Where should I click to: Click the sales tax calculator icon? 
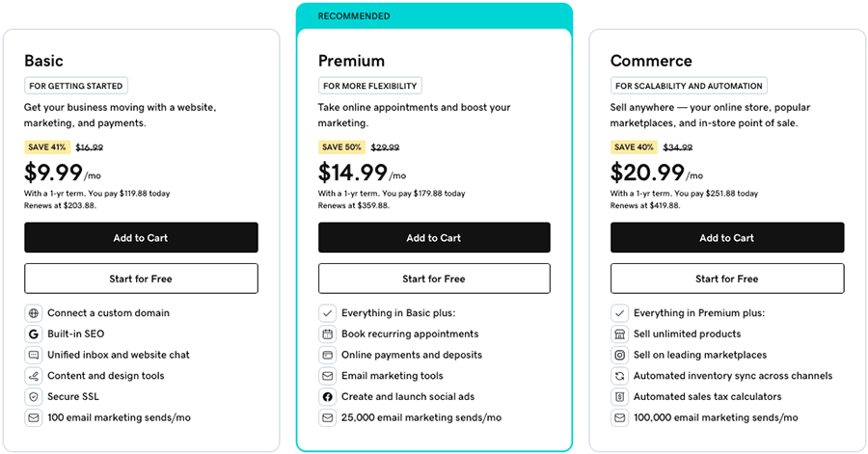point(619,397)
